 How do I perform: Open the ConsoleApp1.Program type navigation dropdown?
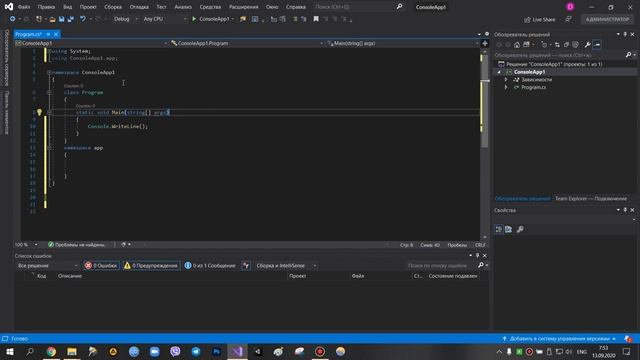pos(247,43)
